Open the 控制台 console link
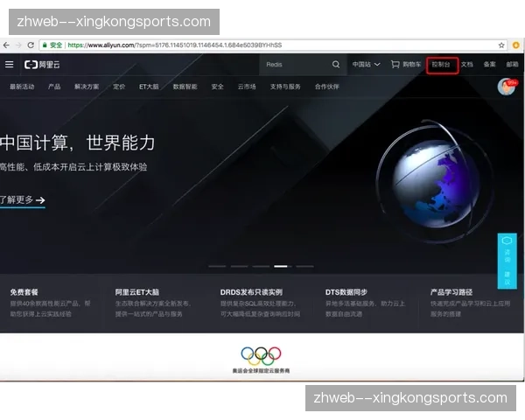Screen dimensions: 525x420 (442, 65)
